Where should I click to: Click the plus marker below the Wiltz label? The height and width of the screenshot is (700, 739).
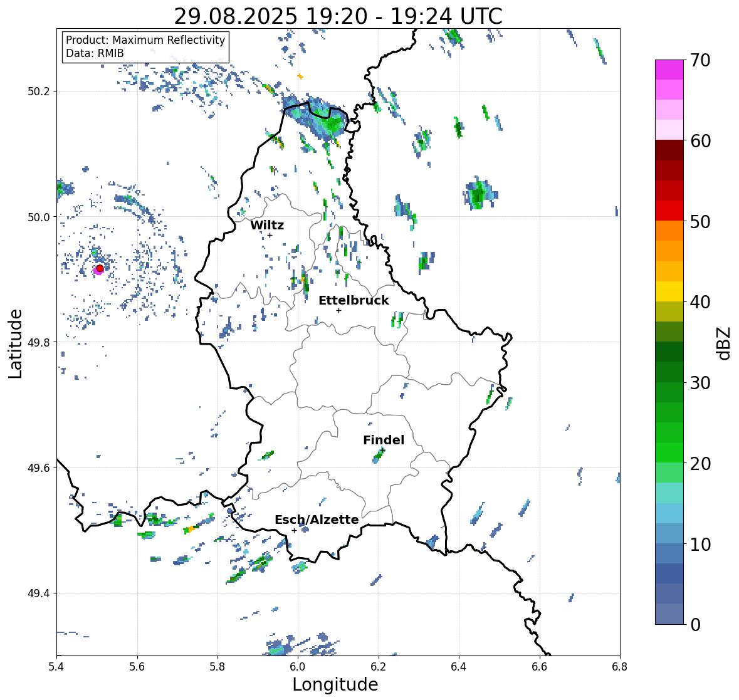point(270,235)
